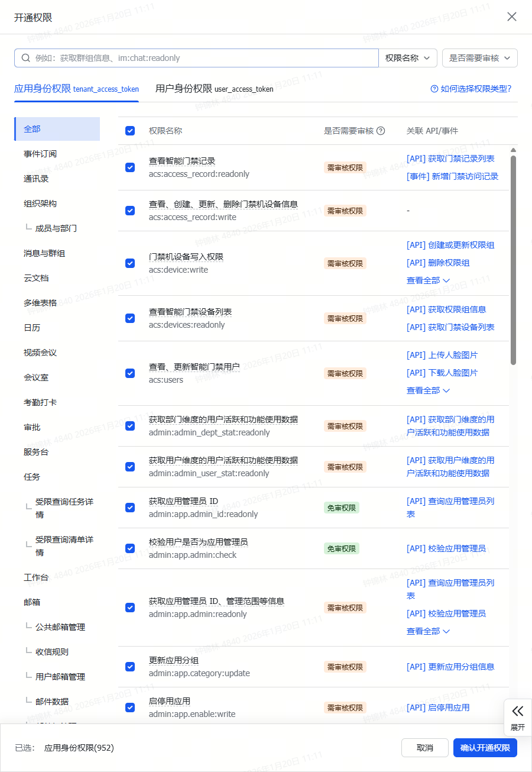Toggle the select-all checkbox in header
The image size is (532, 772).
pyautogui.click(x=130, y=131)
